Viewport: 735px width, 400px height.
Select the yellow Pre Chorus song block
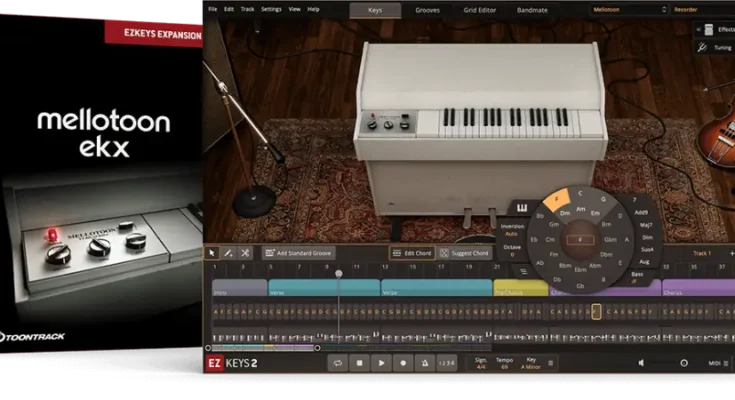click(521, 288)
